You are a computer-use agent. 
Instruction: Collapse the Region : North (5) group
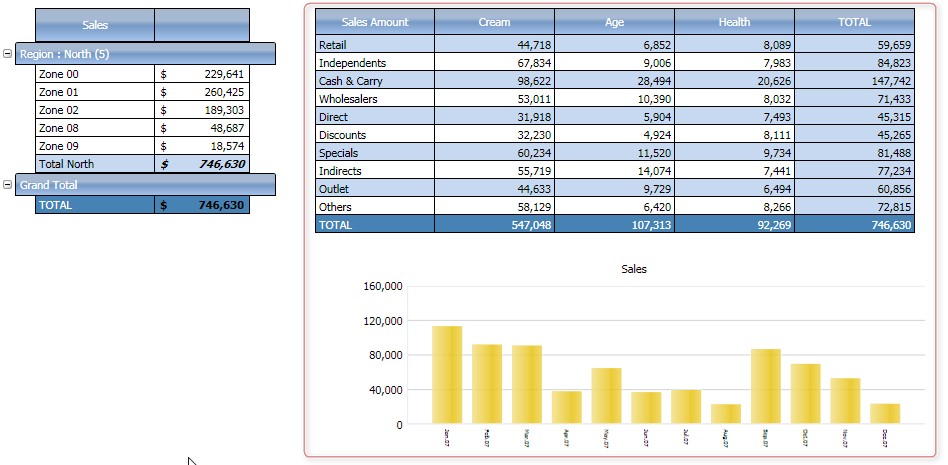coord(7,54)
